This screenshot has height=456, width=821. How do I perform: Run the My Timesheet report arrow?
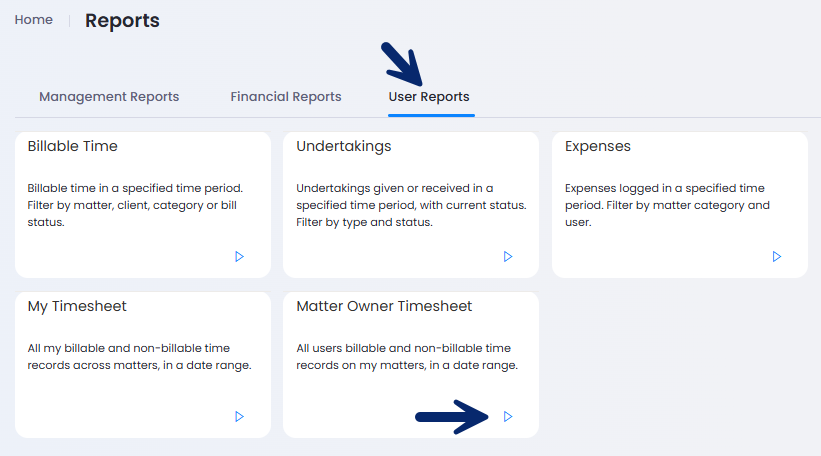click(239, 417)
